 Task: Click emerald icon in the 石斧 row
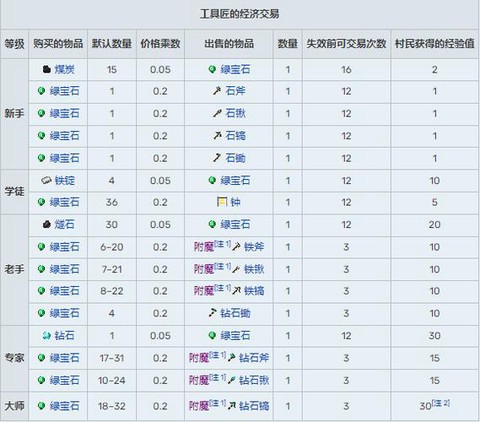click(x=41, y=91)
